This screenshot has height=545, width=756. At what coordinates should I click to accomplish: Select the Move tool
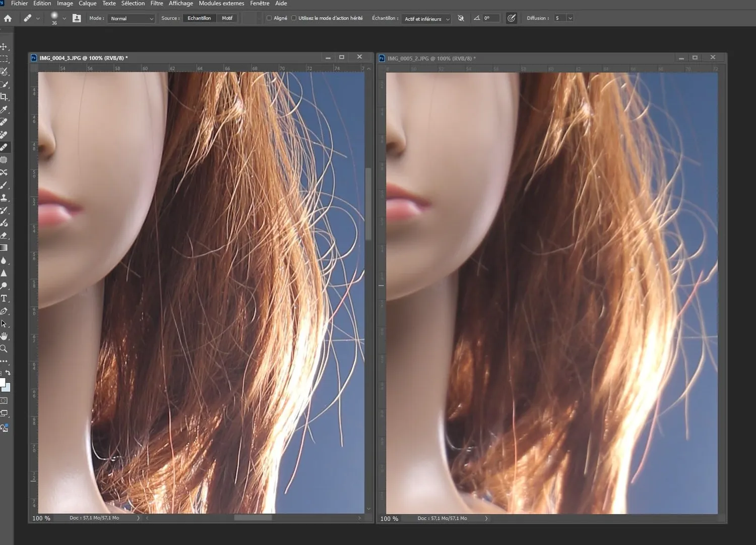pyautogui.click(x=4, y=46)
